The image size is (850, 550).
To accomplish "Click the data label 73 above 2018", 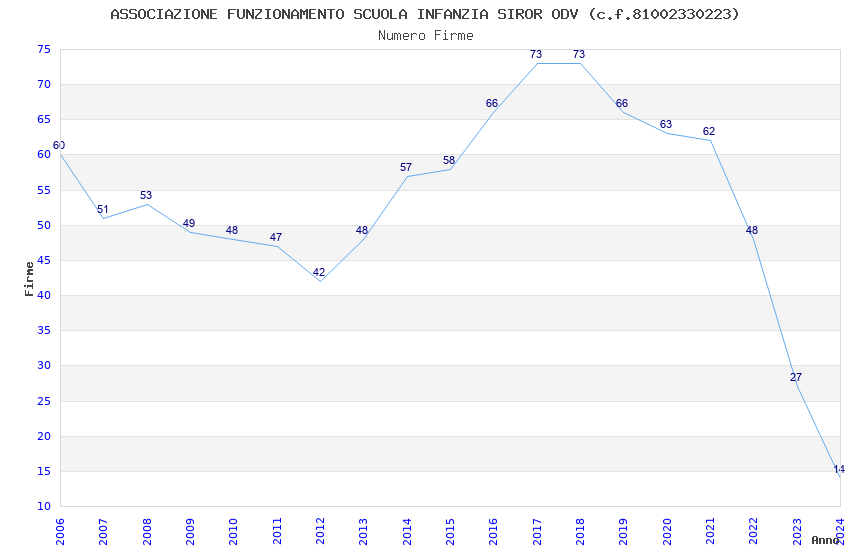I will [x=579, y=55].
